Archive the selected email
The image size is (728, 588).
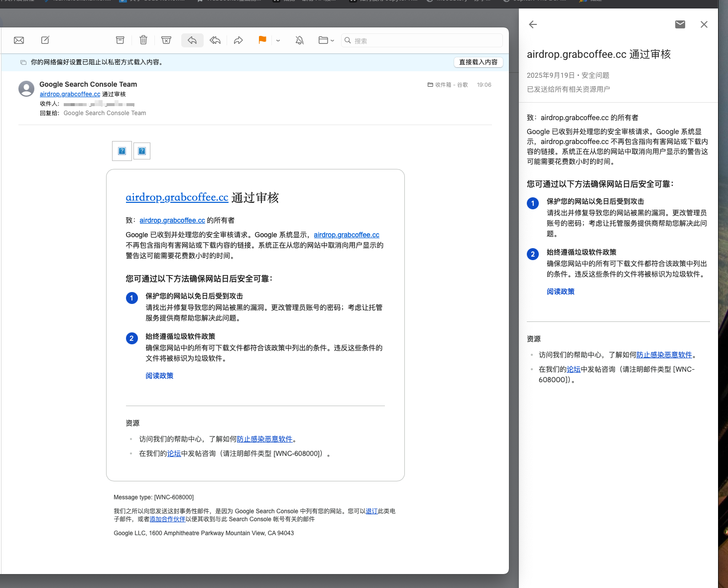(120, 40)
